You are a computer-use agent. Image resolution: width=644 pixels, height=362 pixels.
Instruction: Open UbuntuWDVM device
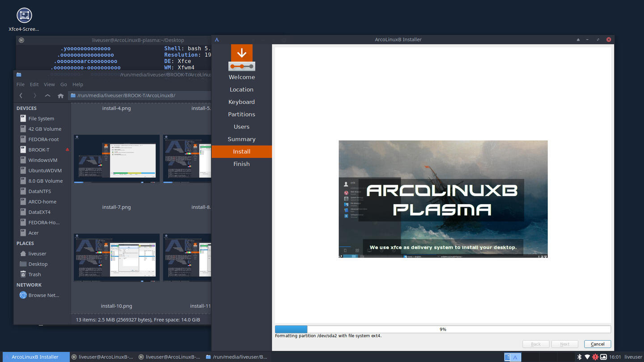(x=42, y=170)
